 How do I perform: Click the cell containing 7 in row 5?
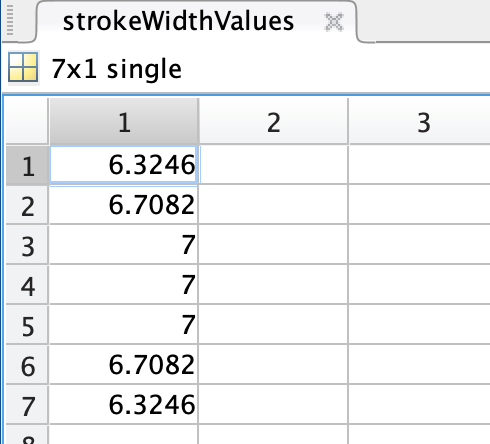point(124,325)
